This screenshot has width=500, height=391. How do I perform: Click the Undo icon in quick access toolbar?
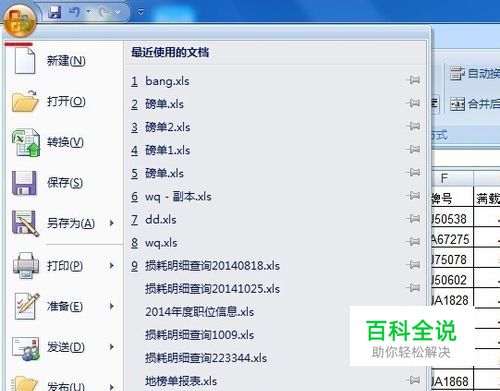(x=74, y=12)
